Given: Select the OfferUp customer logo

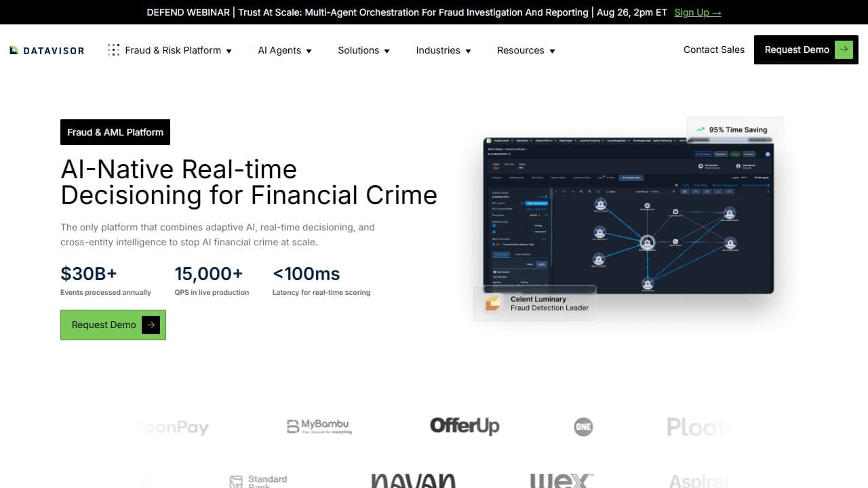Looking at the screenshot, I should [465, 426].
